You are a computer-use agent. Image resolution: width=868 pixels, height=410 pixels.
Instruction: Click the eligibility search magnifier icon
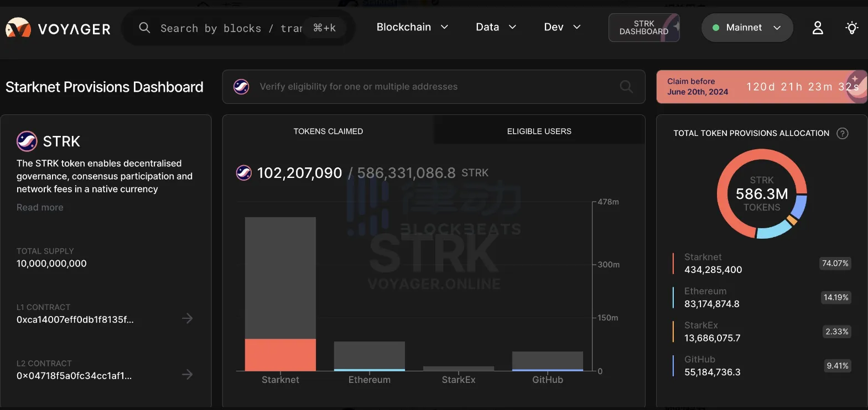[x=626, y=87]
